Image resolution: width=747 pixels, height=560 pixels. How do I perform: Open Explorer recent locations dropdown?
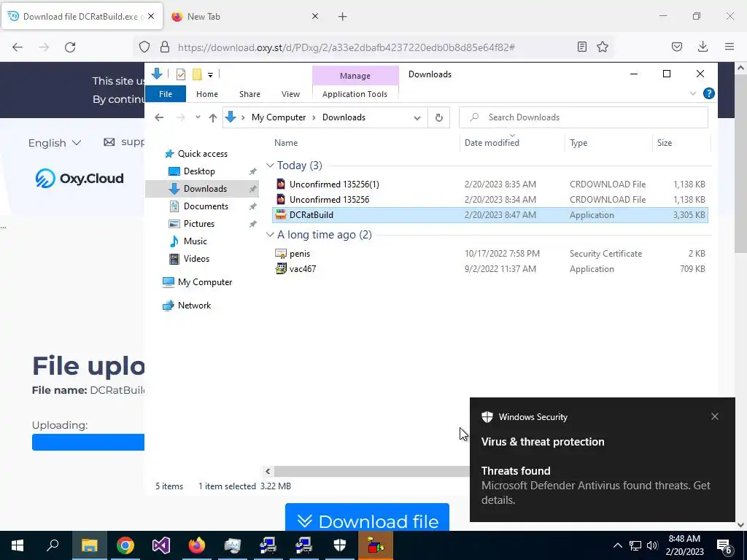click(x=198, y=117)
